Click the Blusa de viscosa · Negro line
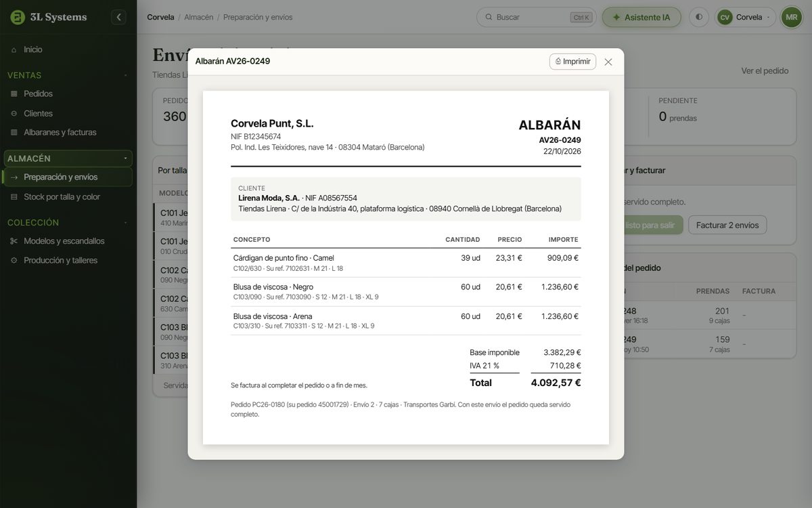Image resolution: width=812 pixels, height=508 pixels. [406, 292]
